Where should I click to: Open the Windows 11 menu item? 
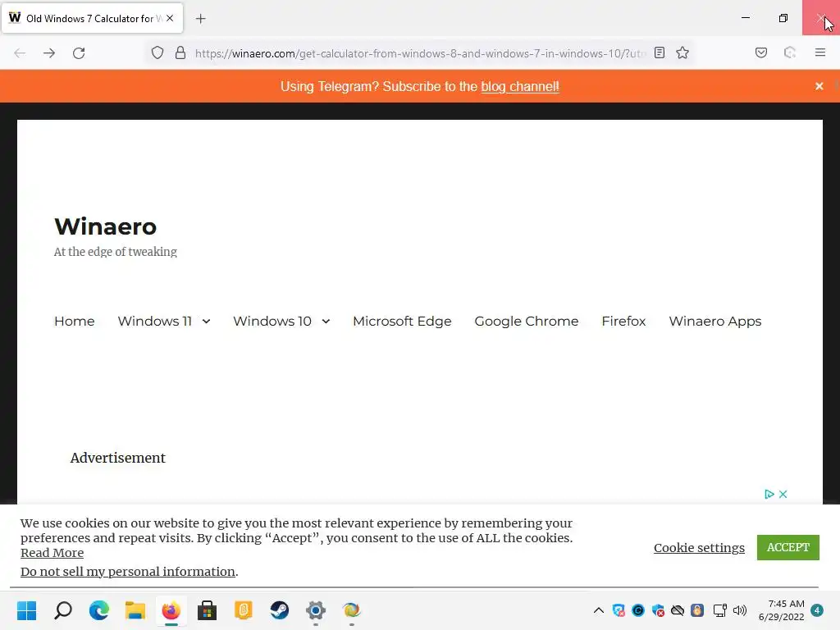(154, 321)
